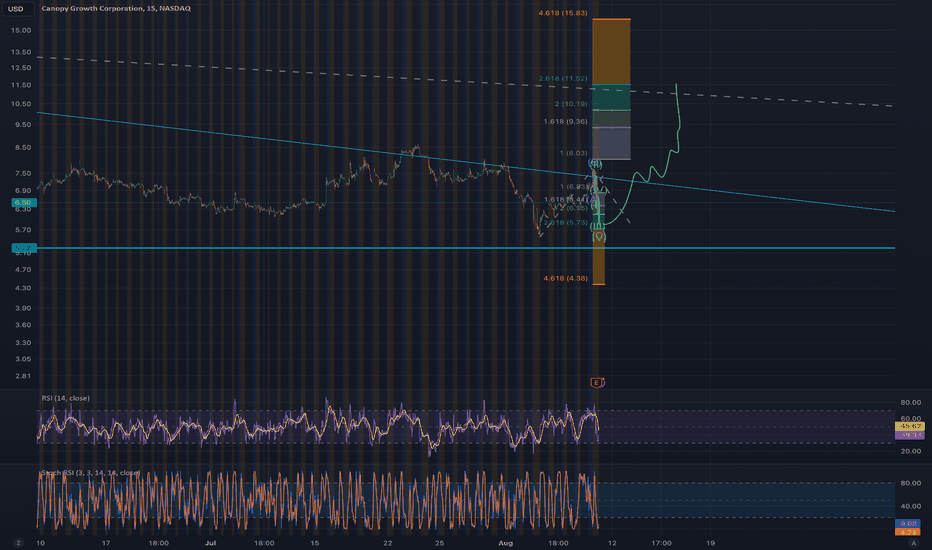The height and width of the screenshot is (550, 932).
Task: Select the solid teal horizontal support line
Action: 464,248
